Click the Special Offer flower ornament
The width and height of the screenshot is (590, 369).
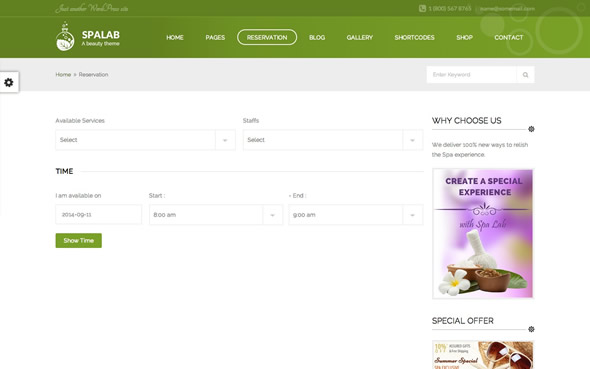point(531,329)
